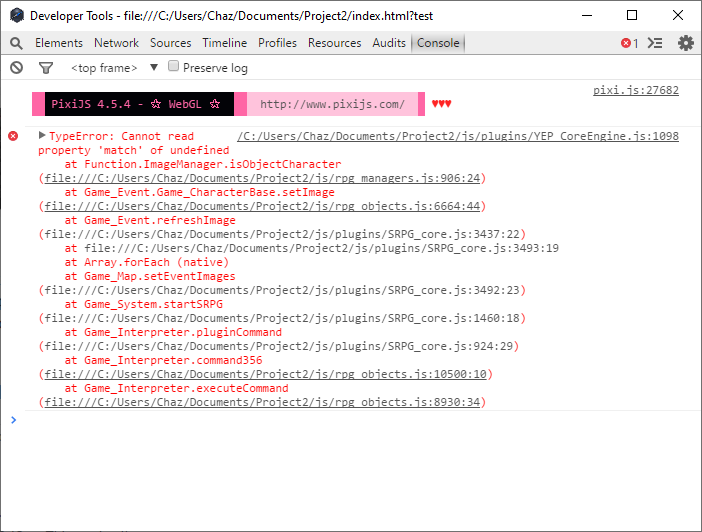This screenshot has width=702, height=532.
Task: Open rpg_objects.js:6664:44 stack link
Action: pyautogui.click(x=262, y=206)
